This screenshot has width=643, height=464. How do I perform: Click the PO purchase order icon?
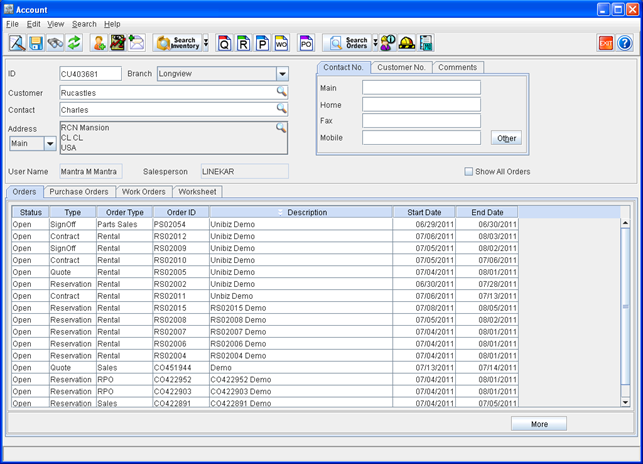click(x=306, y=43)
